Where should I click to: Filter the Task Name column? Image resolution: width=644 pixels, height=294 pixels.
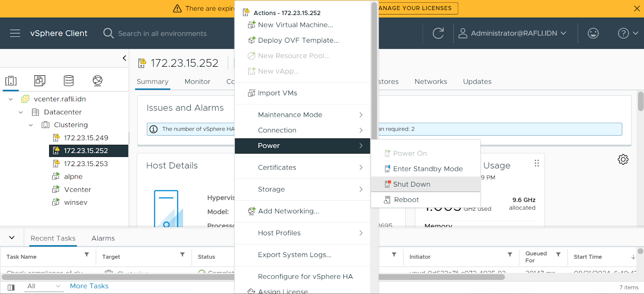(87, 255)
